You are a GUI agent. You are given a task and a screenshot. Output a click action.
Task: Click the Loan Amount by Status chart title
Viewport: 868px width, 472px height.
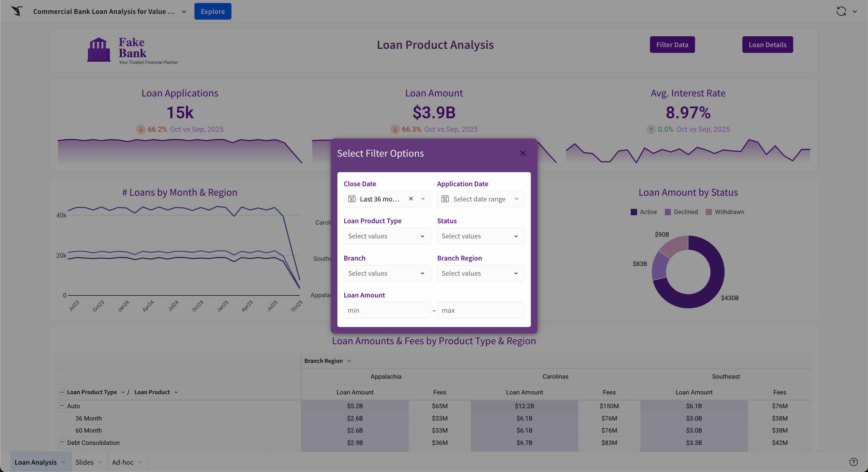point(688,192)
